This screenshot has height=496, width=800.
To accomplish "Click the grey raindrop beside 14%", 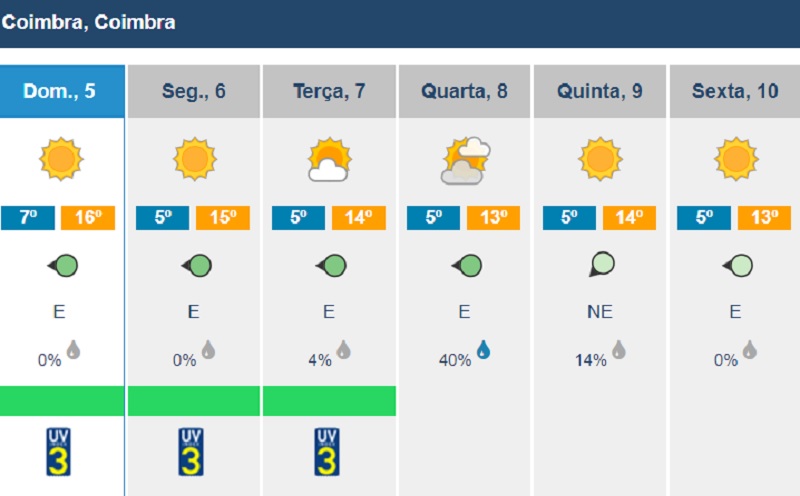I will coord(618,350).
